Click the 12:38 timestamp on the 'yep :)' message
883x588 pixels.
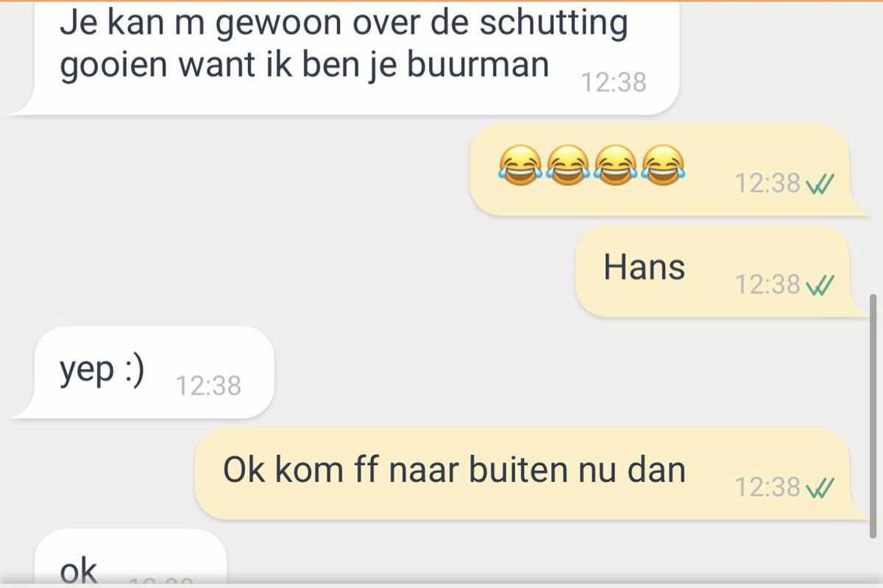[208, 386]
